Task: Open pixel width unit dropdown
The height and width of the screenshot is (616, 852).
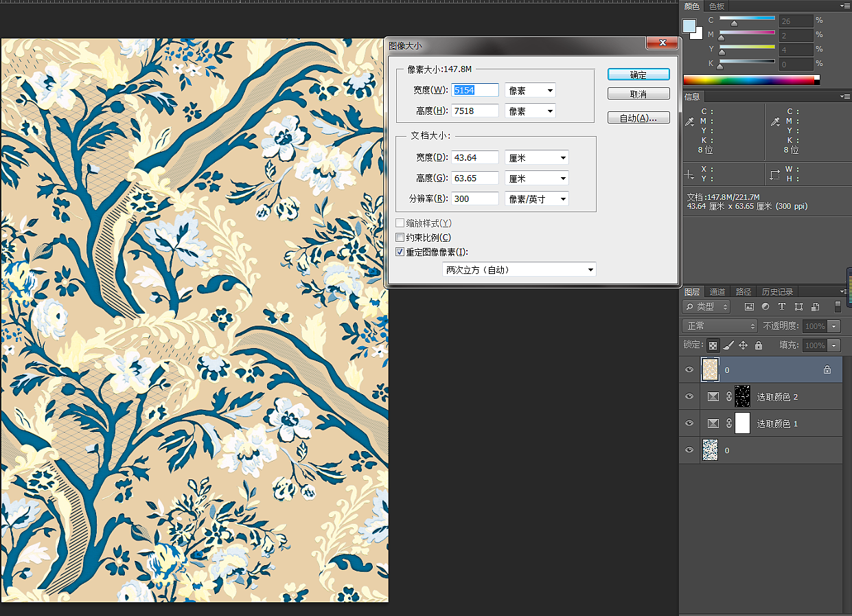Action: (530, 90)
